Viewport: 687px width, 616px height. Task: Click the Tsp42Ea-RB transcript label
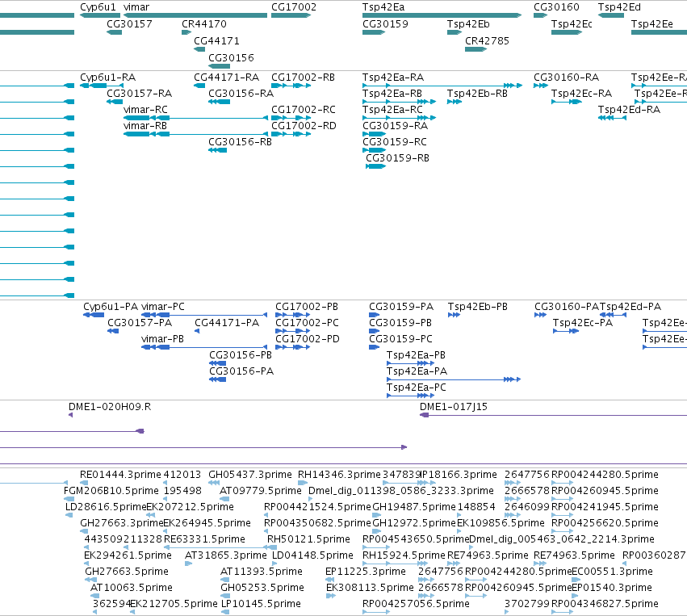(392, 94)
